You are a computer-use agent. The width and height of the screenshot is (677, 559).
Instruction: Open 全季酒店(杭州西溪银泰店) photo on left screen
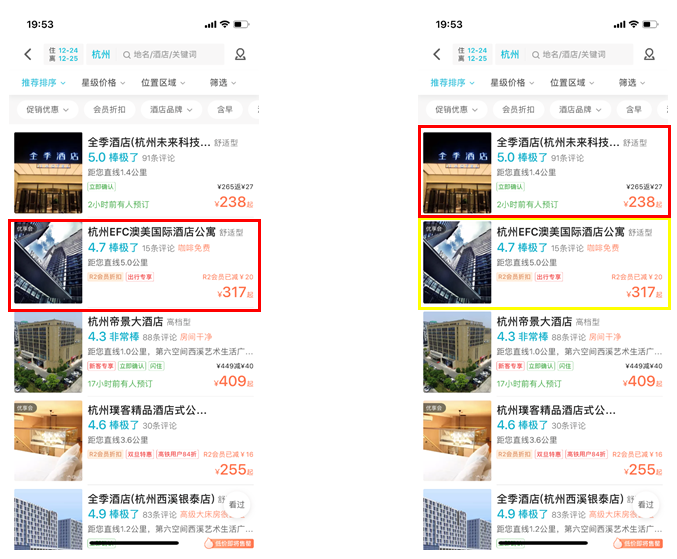(48, 519)
